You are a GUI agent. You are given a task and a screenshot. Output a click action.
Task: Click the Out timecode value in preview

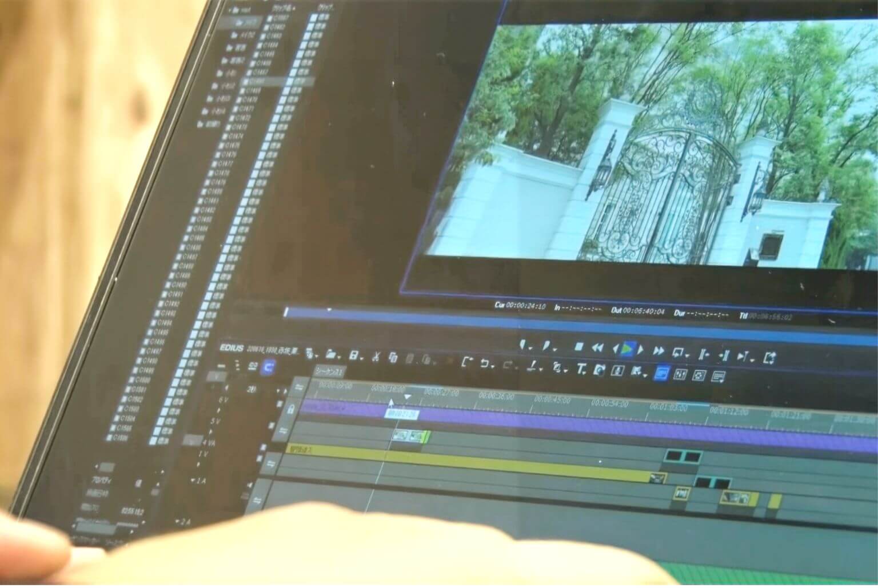coord(644,311)
